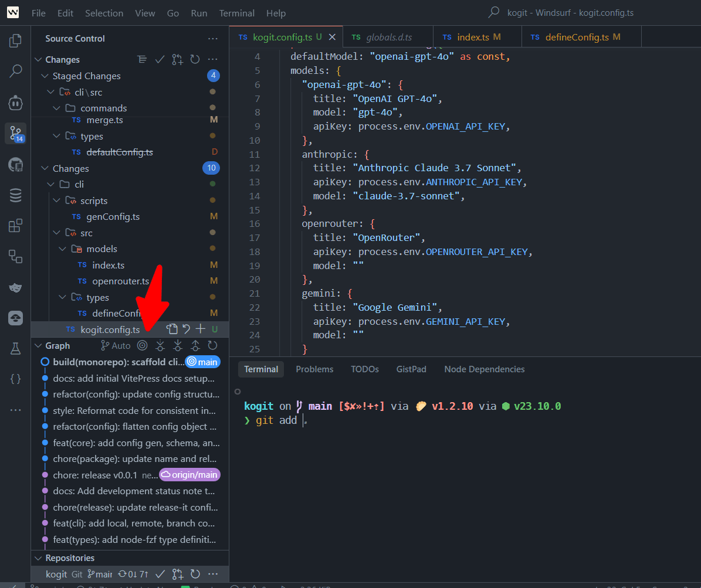Viewport: 701px width, 588px height.
Task: Click the Refresh icon in Changes header
Action: [195, 59]
